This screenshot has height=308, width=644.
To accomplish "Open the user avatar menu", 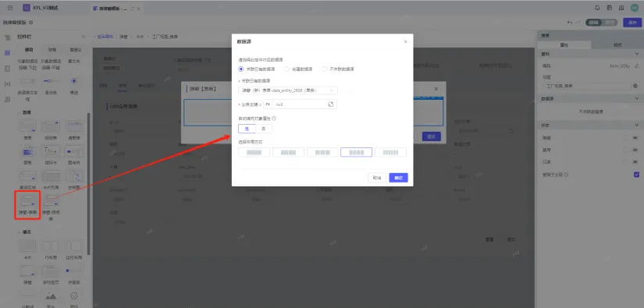I will tap(635, 7).
